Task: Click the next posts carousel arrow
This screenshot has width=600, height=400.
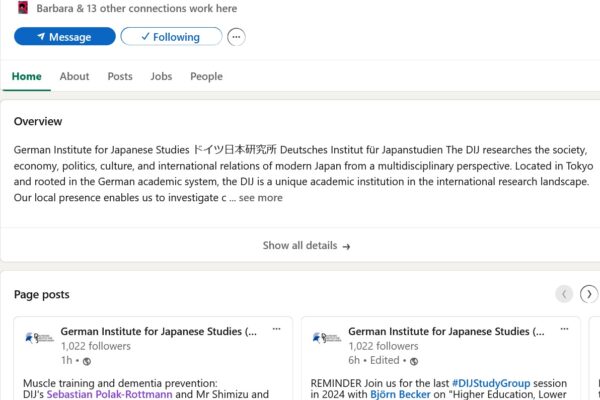Action: pos(589,294)
